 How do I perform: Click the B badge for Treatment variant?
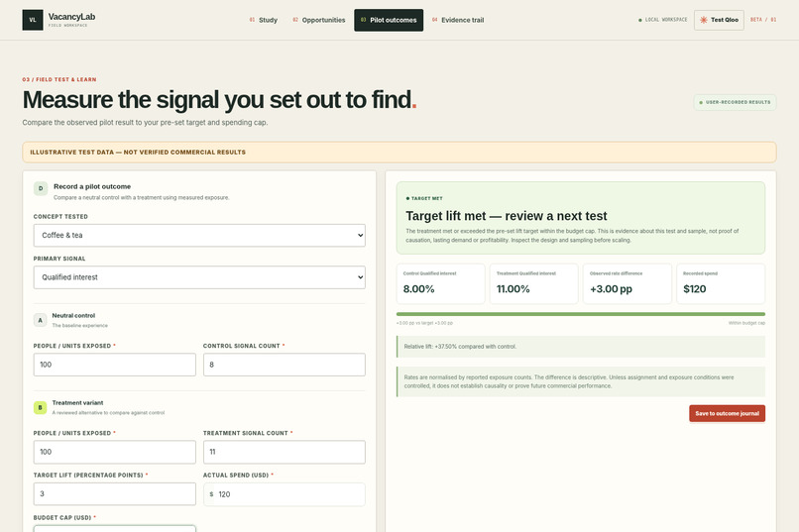(x=41, y=407)
